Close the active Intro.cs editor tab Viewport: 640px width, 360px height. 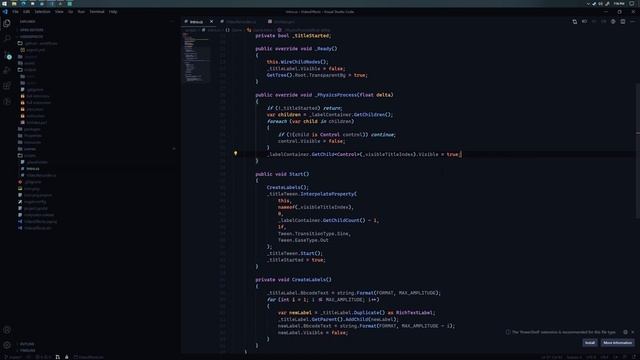pos(211,22)
